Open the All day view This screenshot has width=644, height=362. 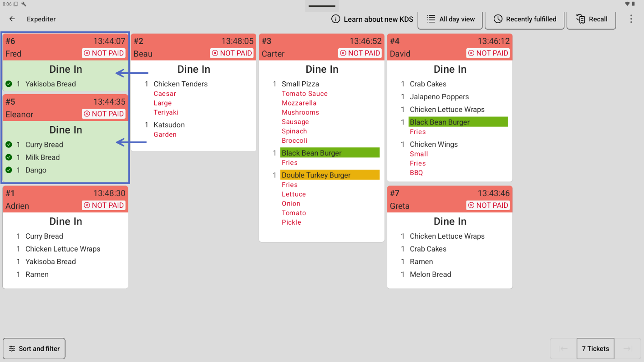tap(451, 19)
